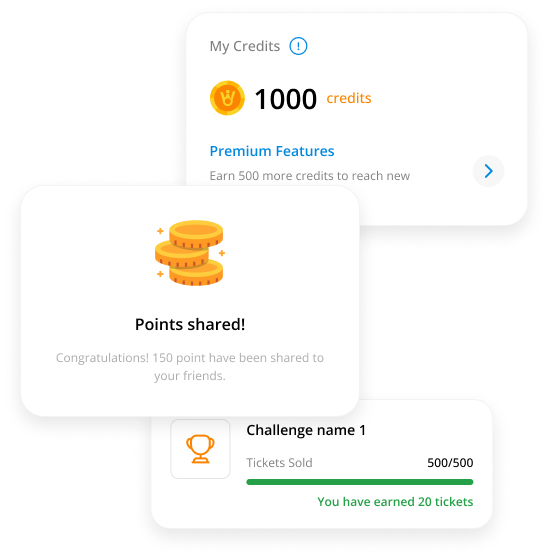This screenshot has width=549, height=557.
Task: Click the Tickets Sold label
Action: pyautogui.click(x=279, y=463)
